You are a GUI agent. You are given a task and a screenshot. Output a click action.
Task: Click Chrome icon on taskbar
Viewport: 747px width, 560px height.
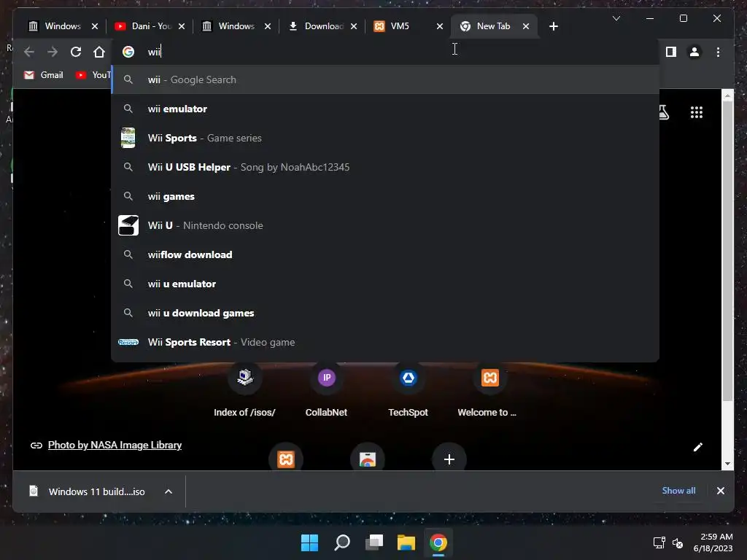(x=438, y=542)
